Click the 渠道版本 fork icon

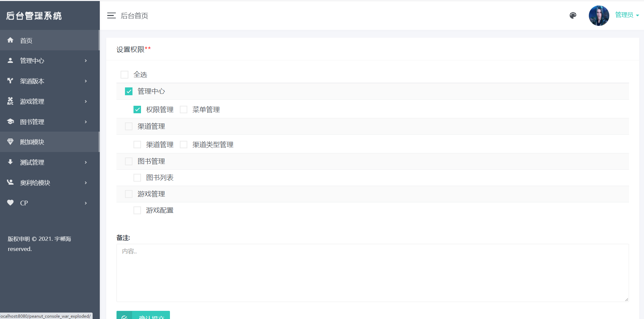[10, 81]
